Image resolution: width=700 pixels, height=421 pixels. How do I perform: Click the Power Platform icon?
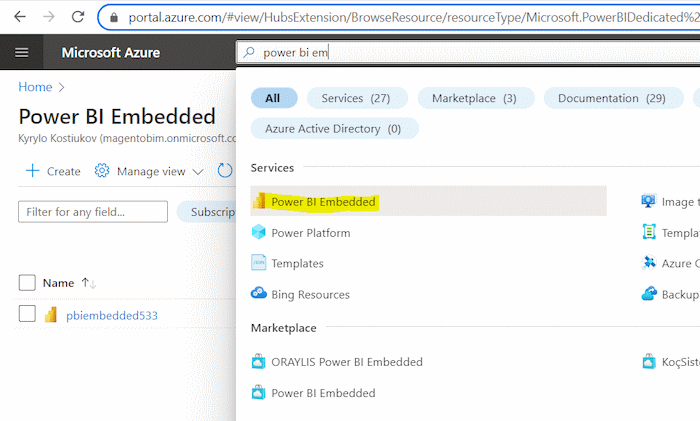click(x=258, y=232)
